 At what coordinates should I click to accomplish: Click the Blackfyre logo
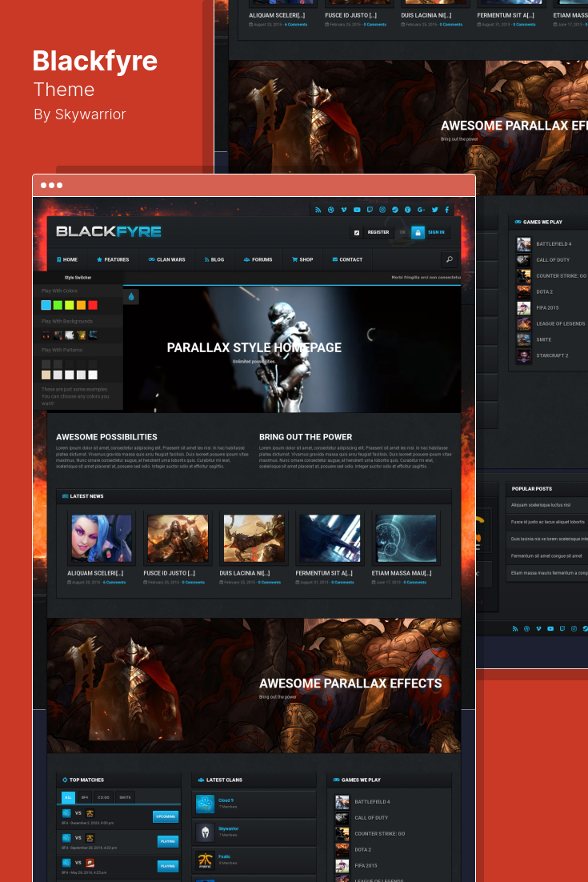tap(109, 231)
